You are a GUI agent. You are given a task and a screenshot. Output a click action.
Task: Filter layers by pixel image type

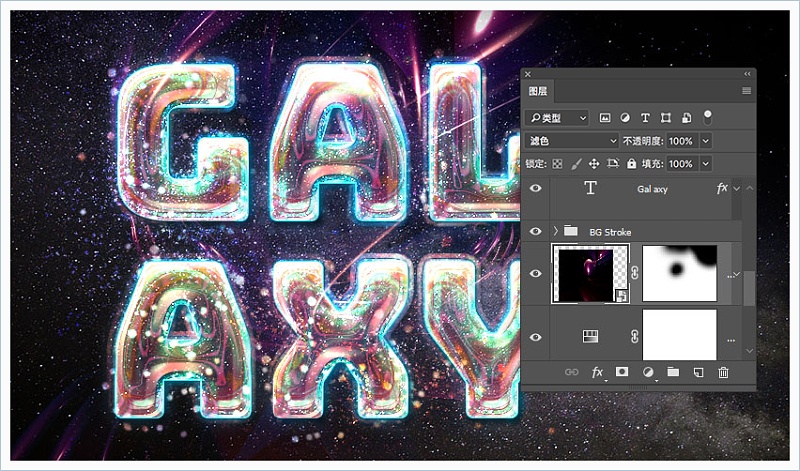(605, 118)
